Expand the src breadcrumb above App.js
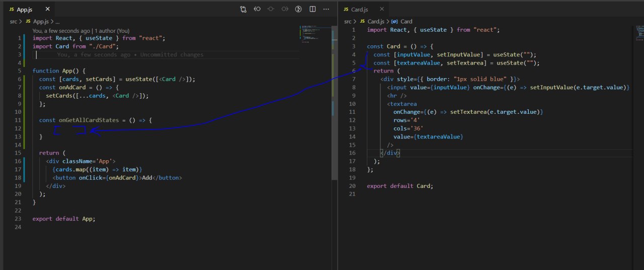 [13, 22]
